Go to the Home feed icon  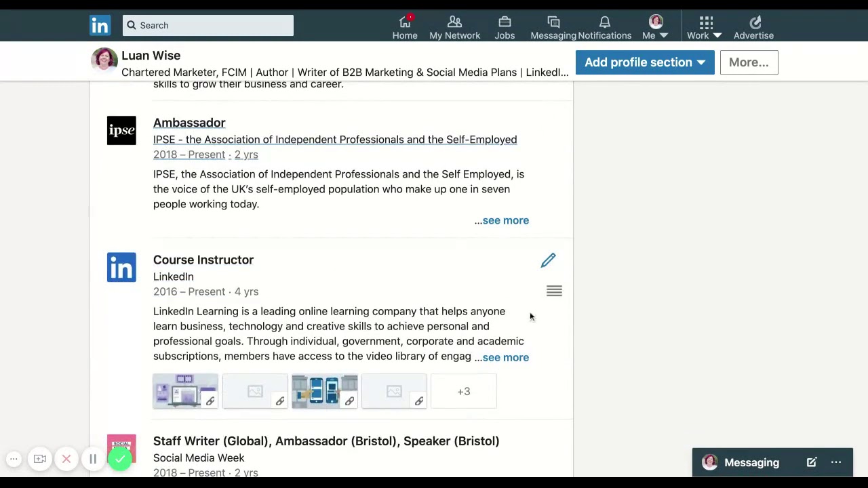pyautogui.click(x=405, y=28)
